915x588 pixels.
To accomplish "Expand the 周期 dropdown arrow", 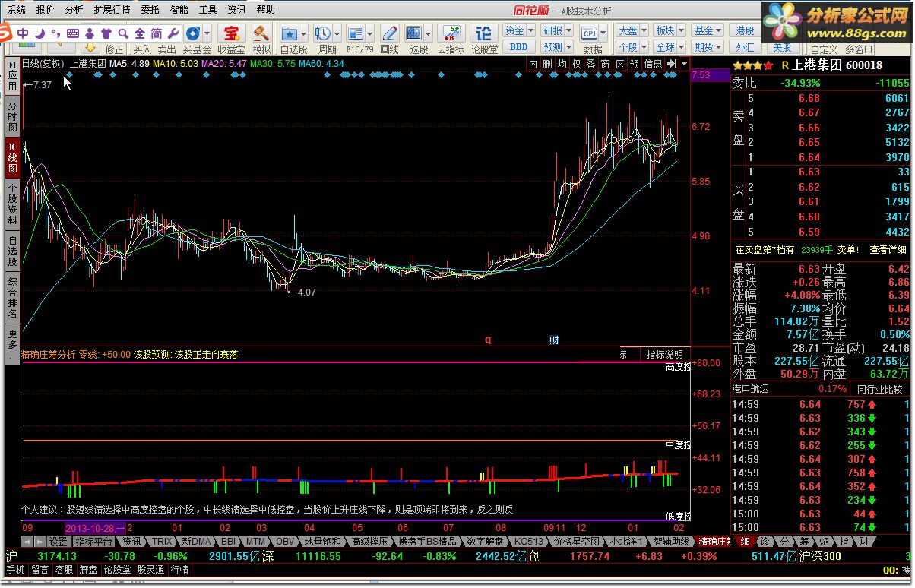I will (336, 33).
